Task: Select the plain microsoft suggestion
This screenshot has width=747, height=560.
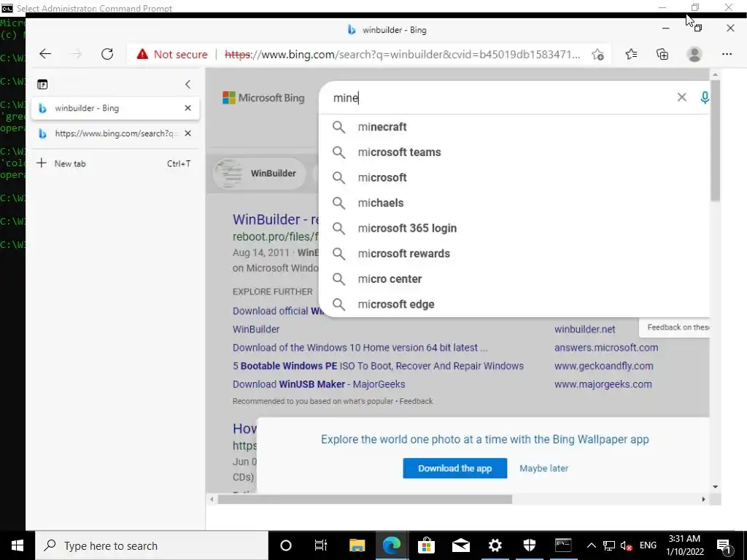Action: pos(514,177)
